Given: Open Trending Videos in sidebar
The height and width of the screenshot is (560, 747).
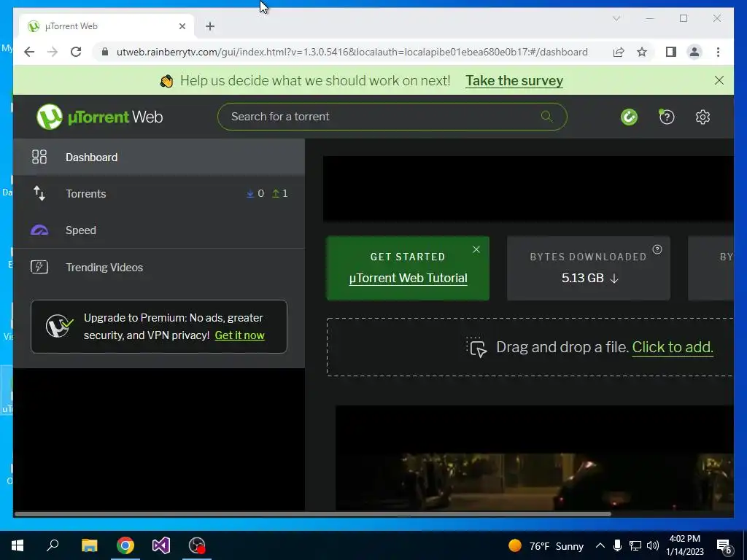Looking at the screenshot, I should [x=158, y=267].
